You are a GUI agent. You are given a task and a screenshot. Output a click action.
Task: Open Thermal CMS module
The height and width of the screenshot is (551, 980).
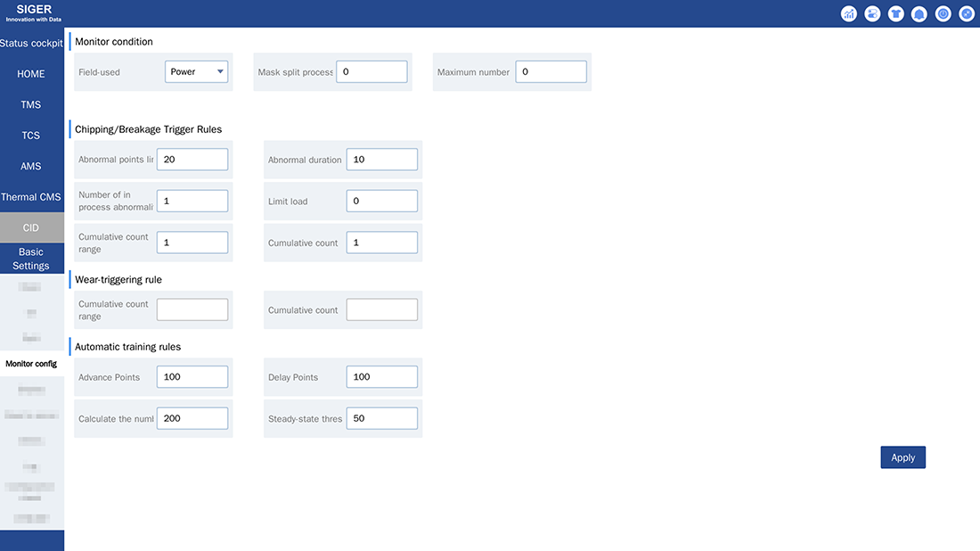[x=31, y=197]
